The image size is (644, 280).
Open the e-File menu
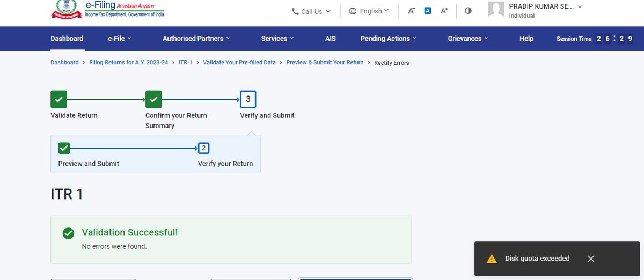click(x=119, y=39)
